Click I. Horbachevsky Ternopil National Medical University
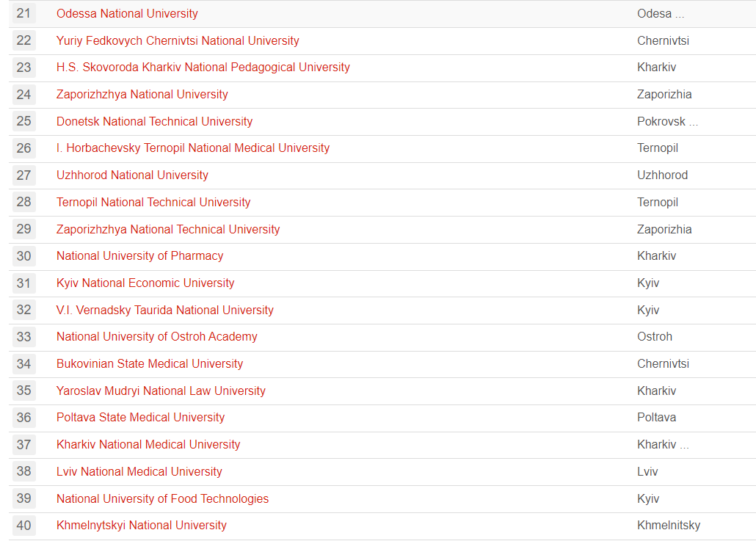 192,148
